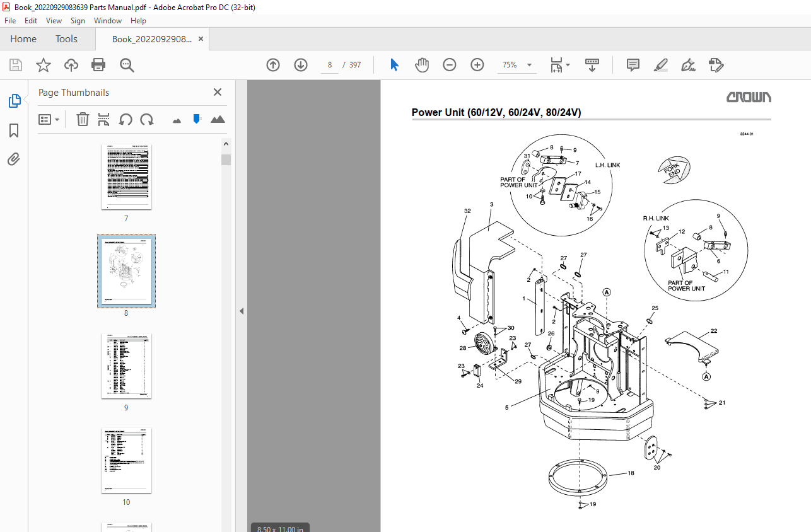Open the Window menu

[x=108, y=21]
